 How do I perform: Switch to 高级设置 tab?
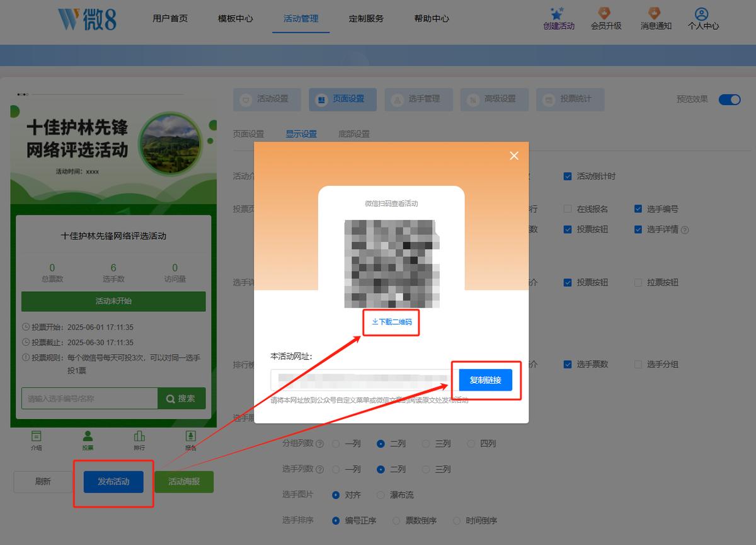(x=494, y=100)
